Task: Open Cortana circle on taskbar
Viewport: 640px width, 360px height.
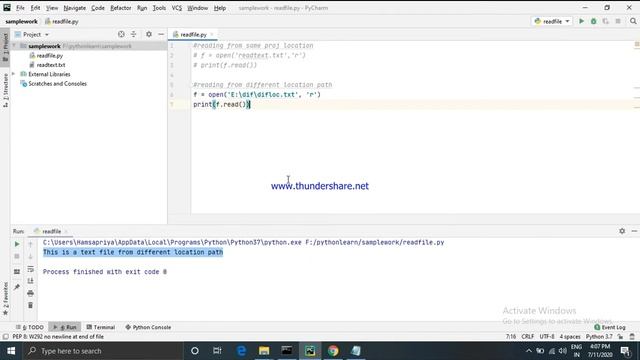Action: coord(195,351)
